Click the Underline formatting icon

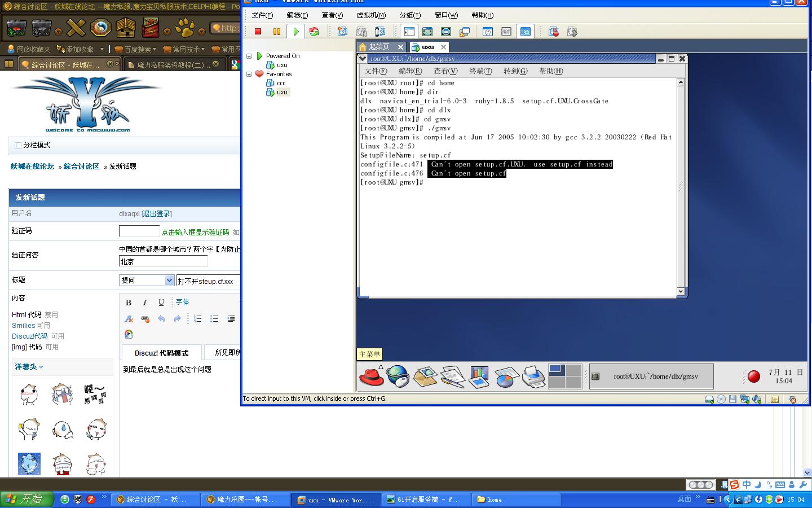tap(161, 303)
